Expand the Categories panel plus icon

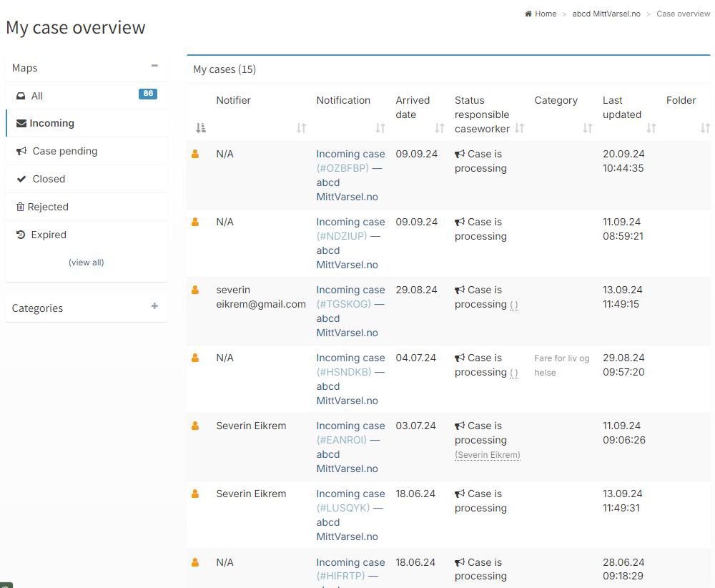tap(154, 306)
